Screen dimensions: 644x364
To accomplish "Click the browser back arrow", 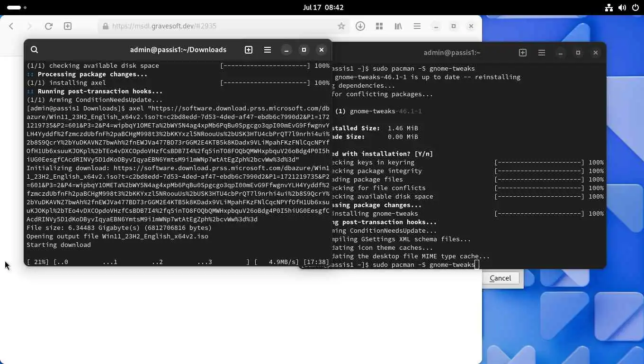I will pos(11,26).
